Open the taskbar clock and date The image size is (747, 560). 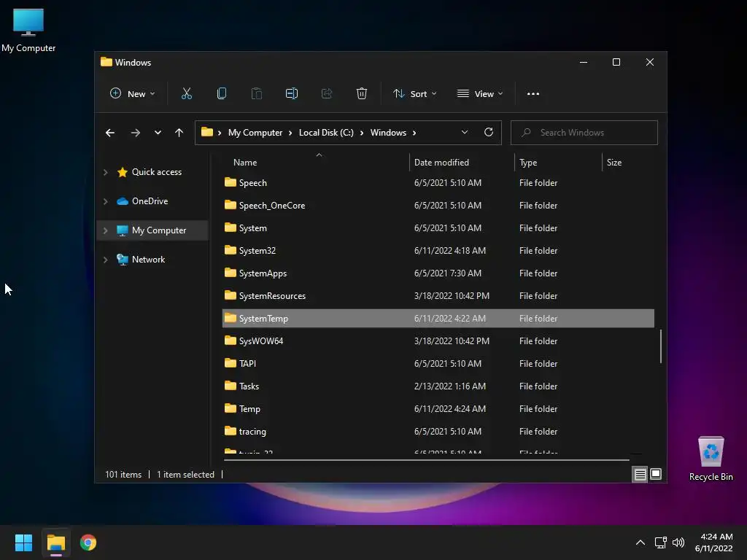tap(713, 542)
